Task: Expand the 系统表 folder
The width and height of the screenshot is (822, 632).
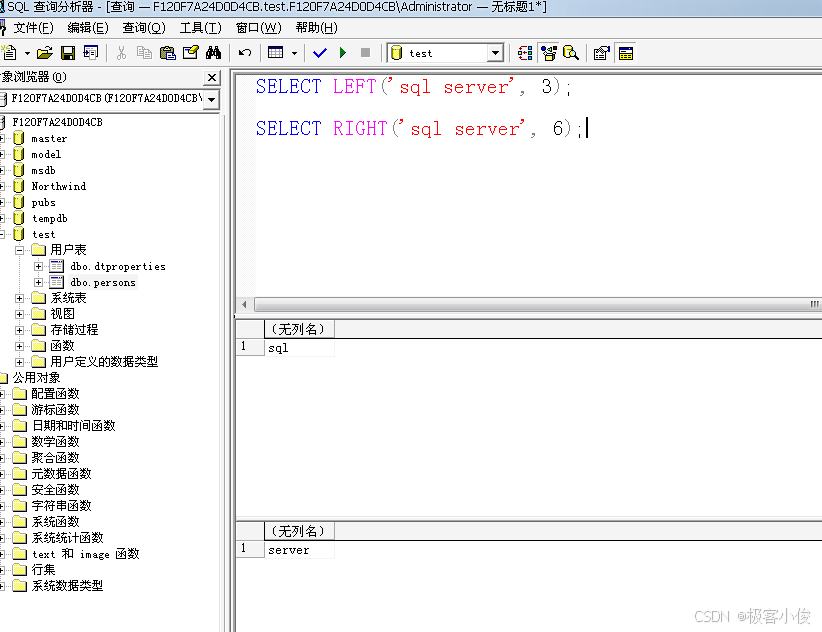Action: tap(19, 298)
